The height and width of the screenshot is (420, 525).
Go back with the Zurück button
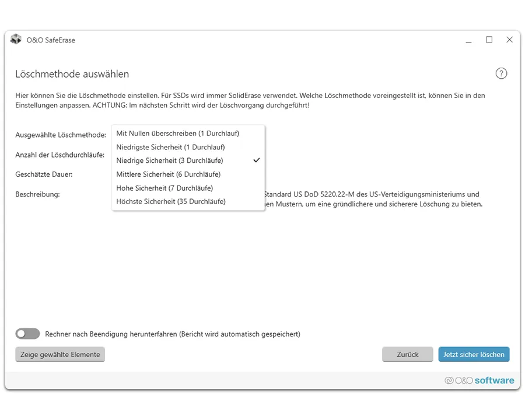click(x=408, y=354)
